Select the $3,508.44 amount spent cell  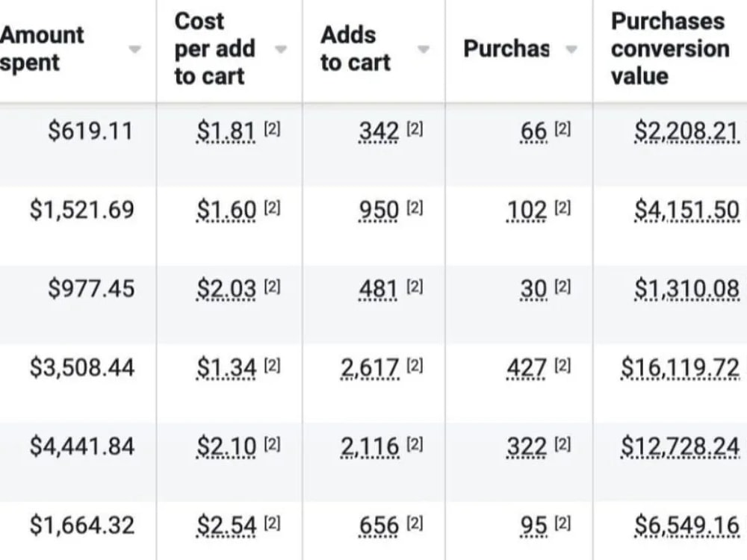point(82,367)
